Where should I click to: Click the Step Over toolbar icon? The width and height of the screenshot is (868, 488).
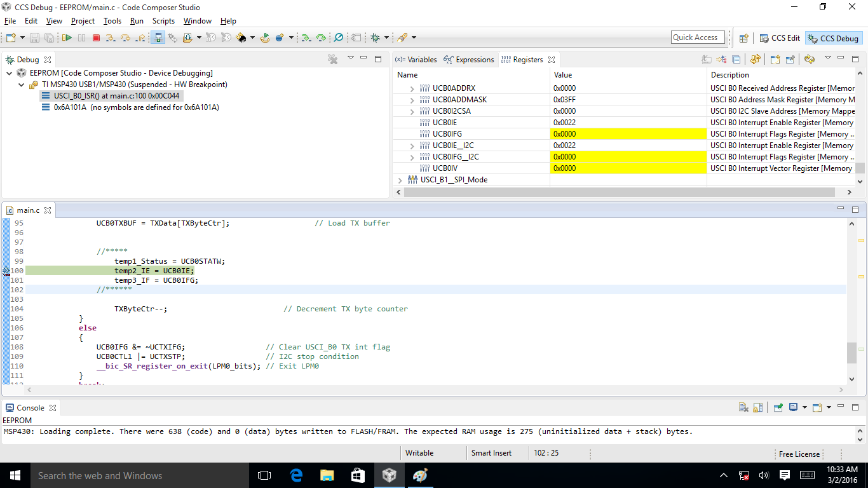pyautogui.click(x=125, y=38)
